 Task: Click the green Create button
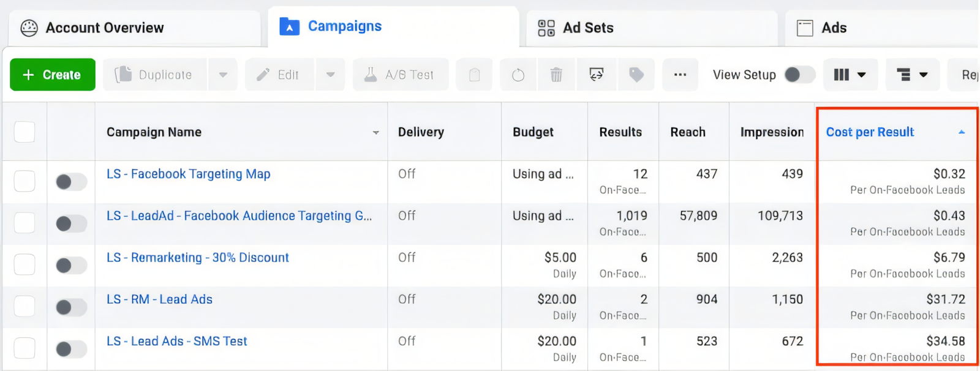click(x=53, y=75)
